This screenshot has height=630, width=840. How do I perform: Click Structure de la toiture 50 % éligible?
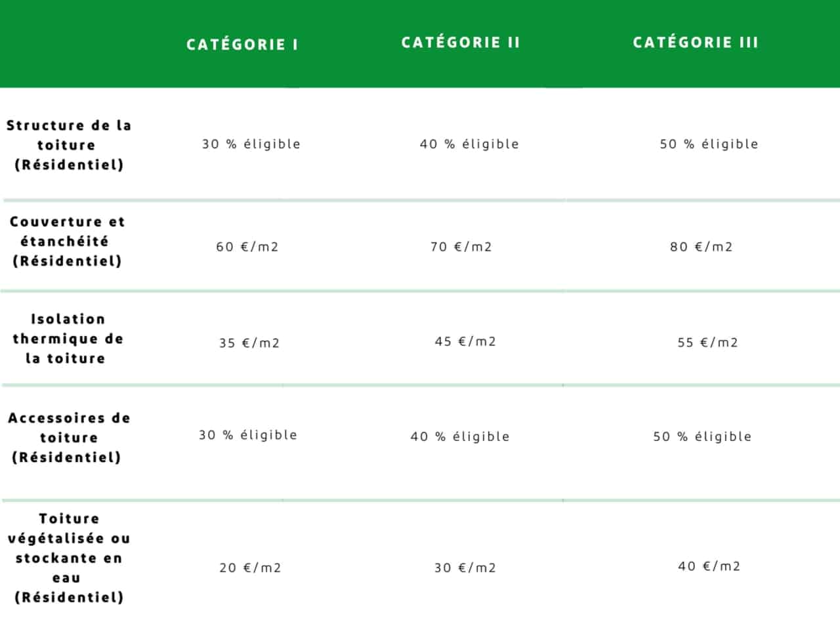(x=709, y=144)
